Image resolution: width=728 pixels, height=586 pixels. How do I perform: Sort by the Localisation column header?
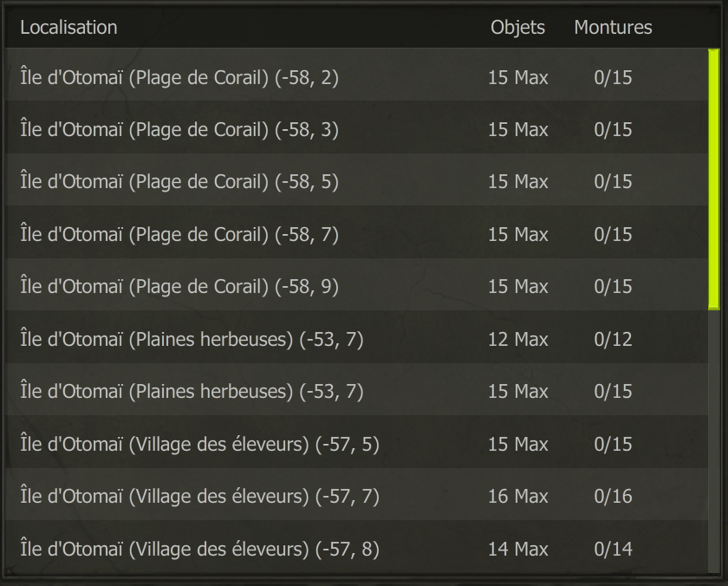click(x=68, y=28)
